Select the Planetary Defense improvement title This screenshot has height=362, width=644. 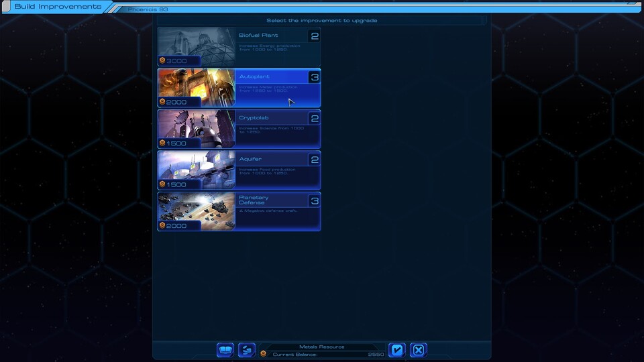[254, 200]
